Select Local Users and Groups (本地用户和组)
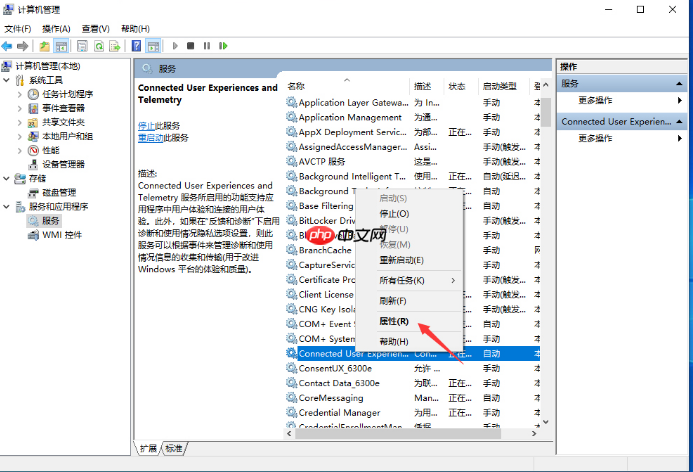Viewport: 693px width, 472px height. coord(67,137)
